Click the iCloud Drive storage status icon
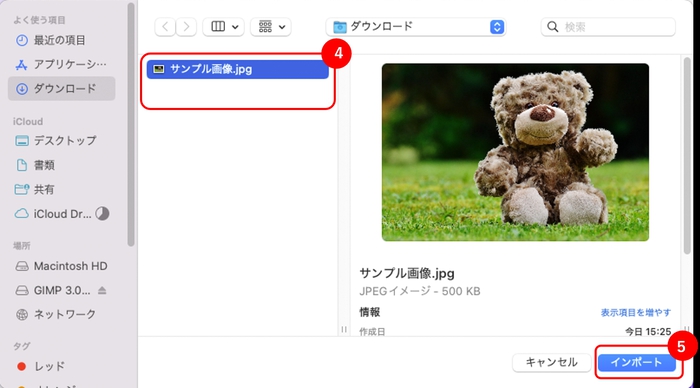Viewport: 700px width, 388px height. [x=102, y=214]
